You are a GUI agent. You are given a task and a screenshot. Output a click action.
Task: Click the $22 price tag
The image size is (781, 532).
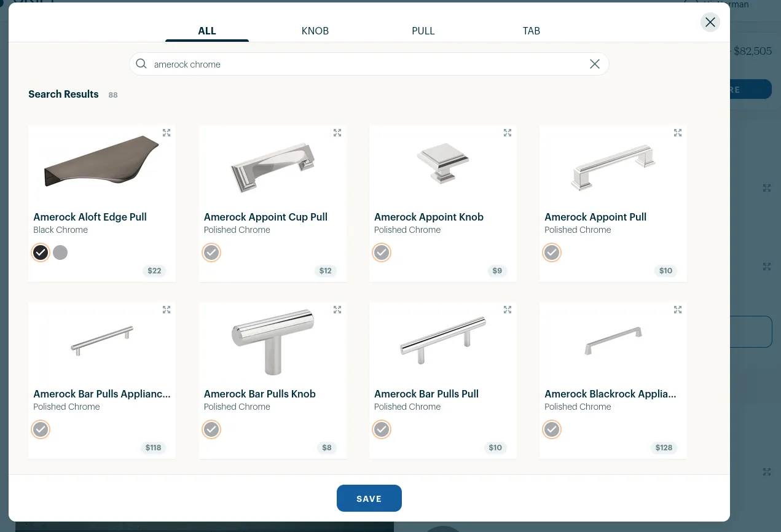[x=154, y=271]
